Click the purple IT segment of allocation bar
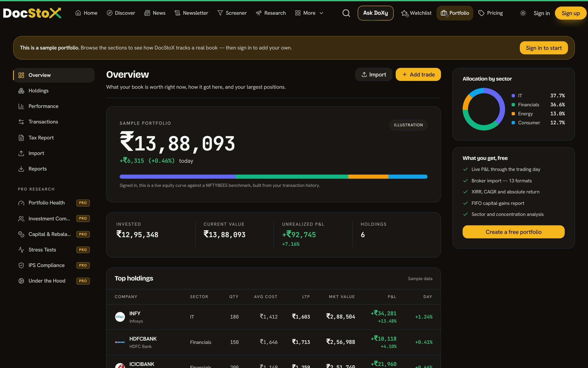 pyautogui.click(x=177, y=177)
